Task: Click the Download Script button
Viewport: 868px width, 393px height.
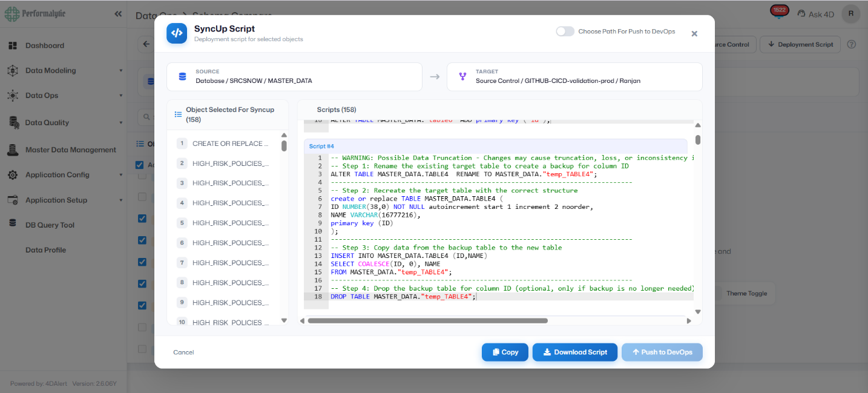Action: coord(575,352)
